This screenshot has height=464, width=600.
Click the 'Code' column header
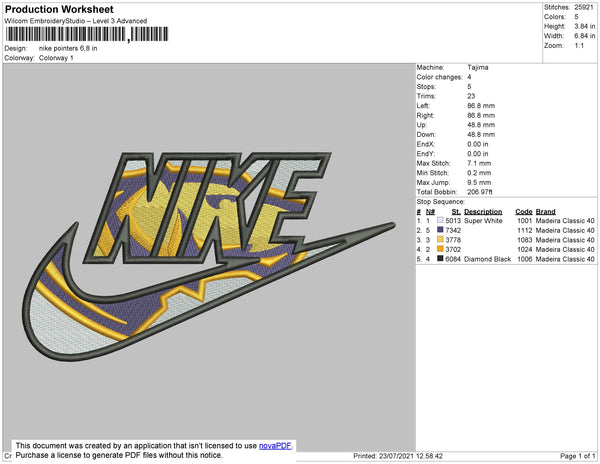coord(524,212)
